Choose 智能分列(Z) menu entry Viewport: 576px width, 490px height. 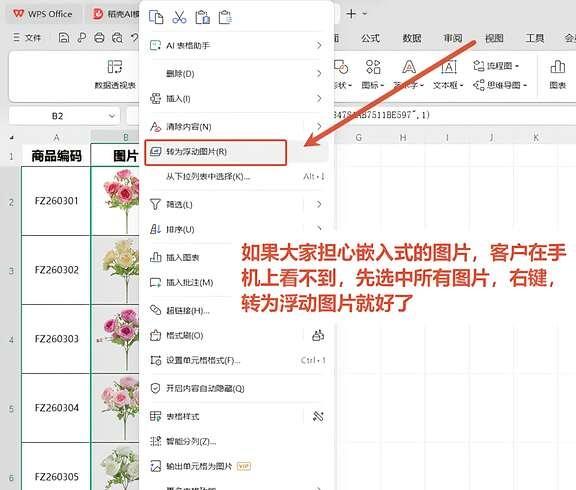tap(235, 441)
